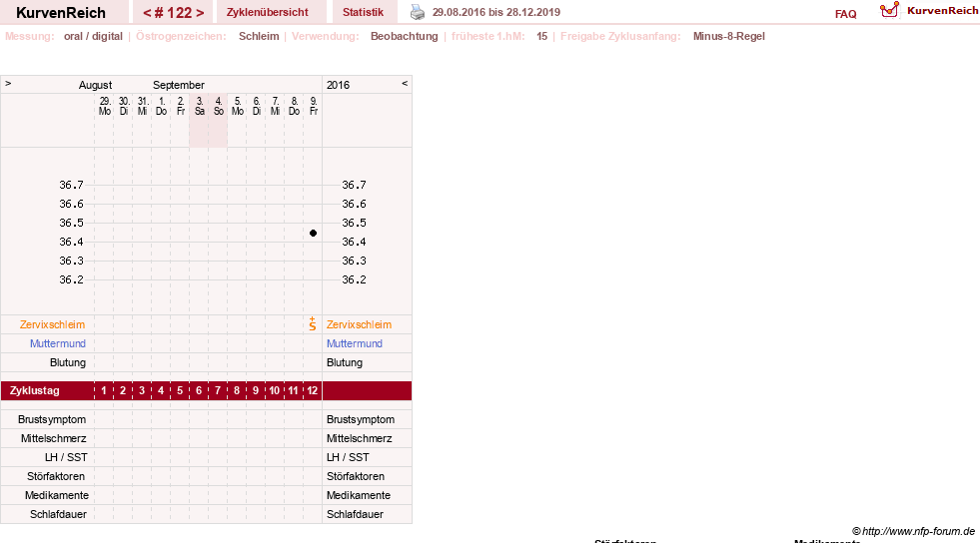The image size is (980, 543).
Task: Click the printer icon
Action: (x=418, y=12)
